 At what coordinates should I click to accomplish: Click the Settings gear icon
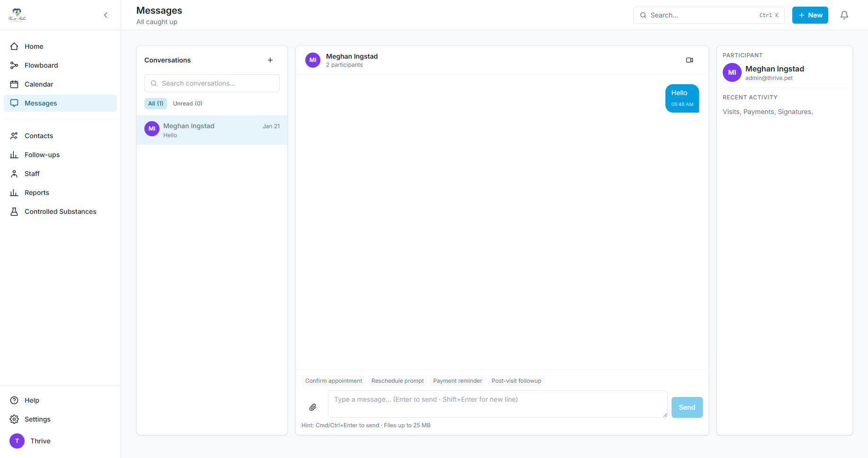click(x=14, y=419)
